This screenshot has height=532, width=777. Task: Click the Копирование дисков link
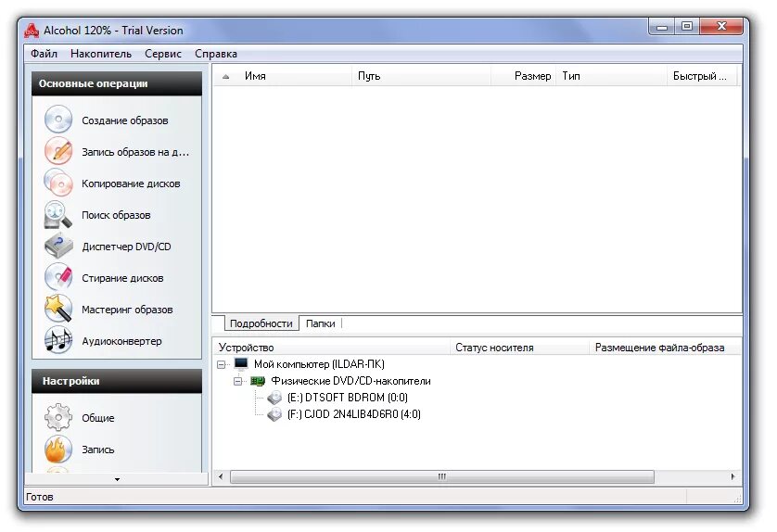tap(131, 184)
